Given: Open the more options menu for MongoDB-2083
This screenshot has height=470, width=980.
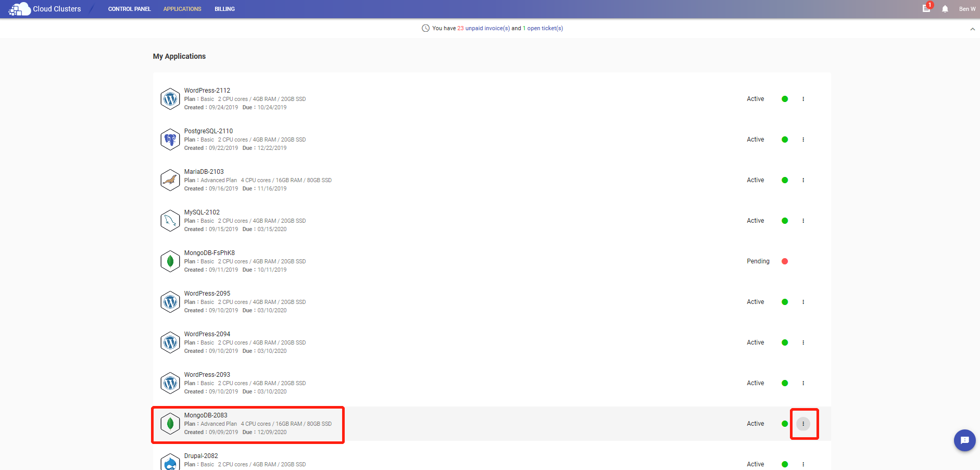Looking at the screenshot, I should 803,424.
